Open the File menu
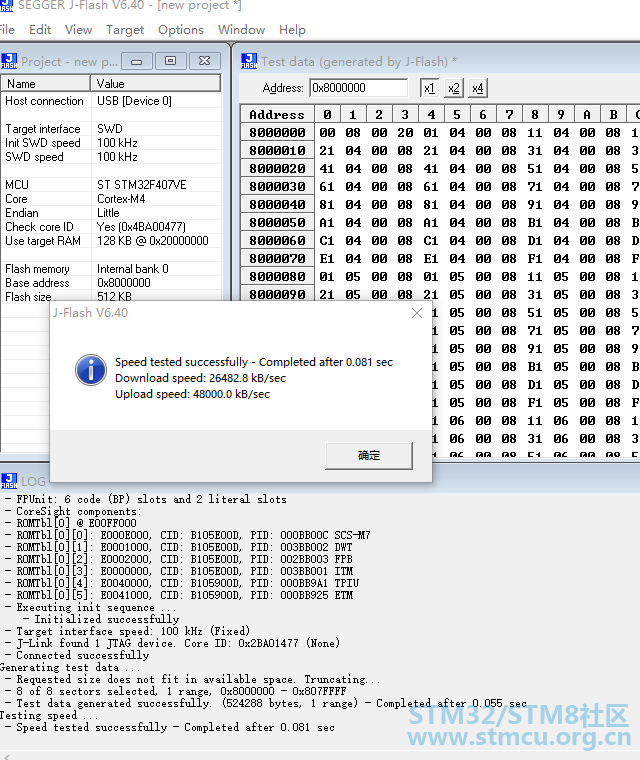Viewport: 640px width, 760px height. click(7, 30)
